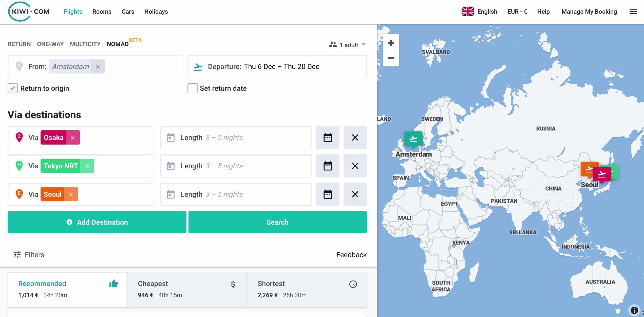
Task: Uncheck Return to origin
Action: click(x=13, y=89)
